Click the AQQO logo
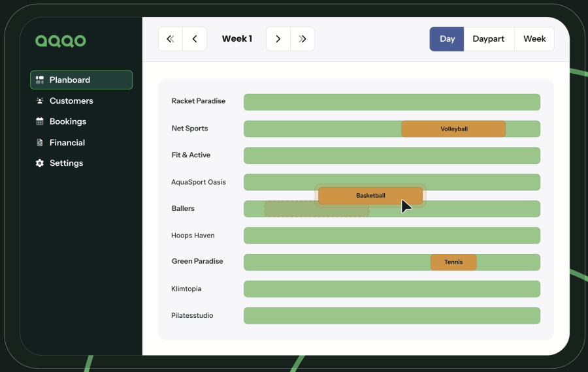Image resolution: width=588 pixels, height=372 pixels. tap(60, 41)
